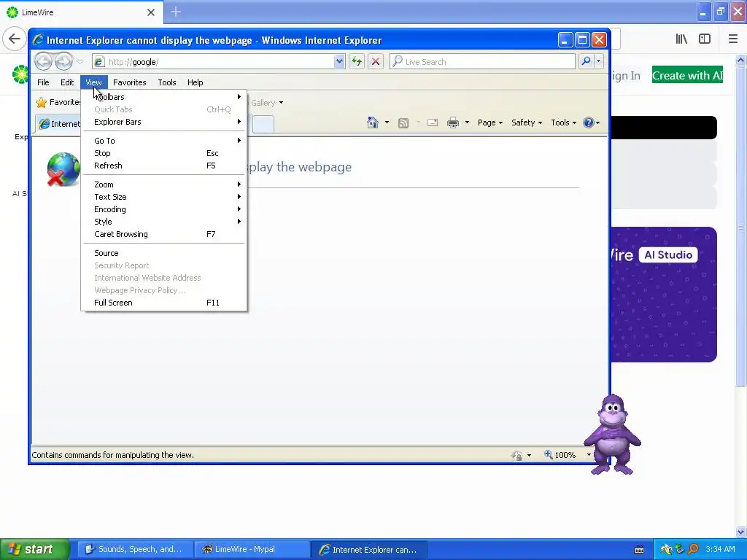This screenshot has height=560, width=747.
Task: Open the Page dropdown menu
Action: [490, 122]
